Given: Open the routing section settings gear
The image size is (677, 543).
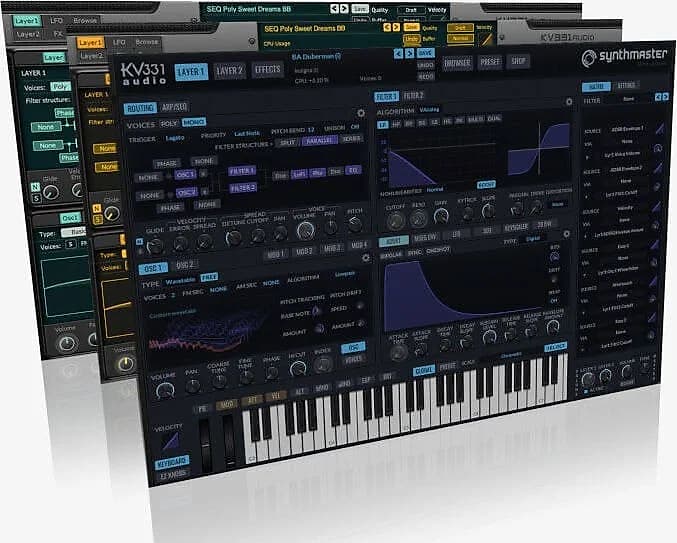Looking at the screenshot, I should click(x=361, y=114).
